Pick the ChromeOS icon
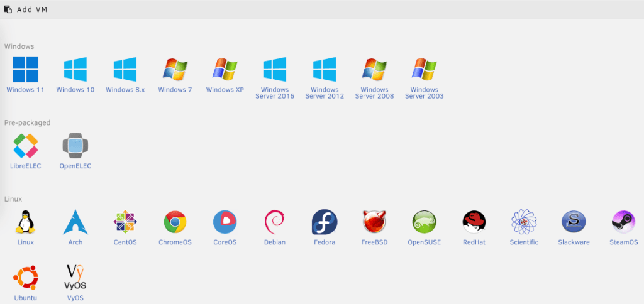The image size is (644, 304). coord(175,222)
